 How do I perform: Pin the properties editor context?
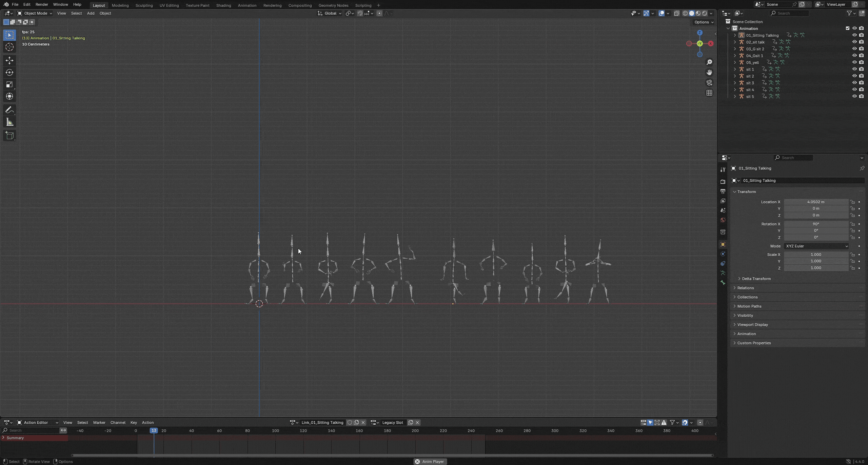point(862,168)
